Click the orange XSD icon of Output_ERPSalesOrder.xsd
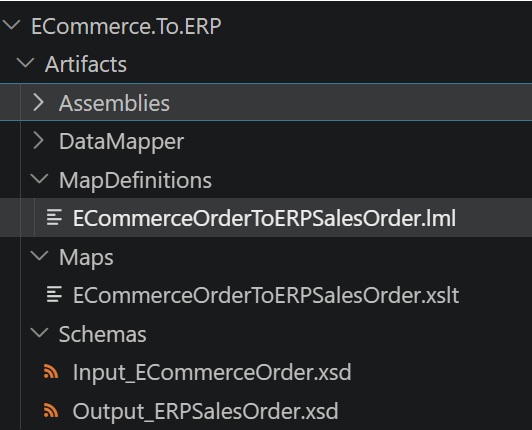Screen dimensions: 532x430 click(x=51, y=411)
